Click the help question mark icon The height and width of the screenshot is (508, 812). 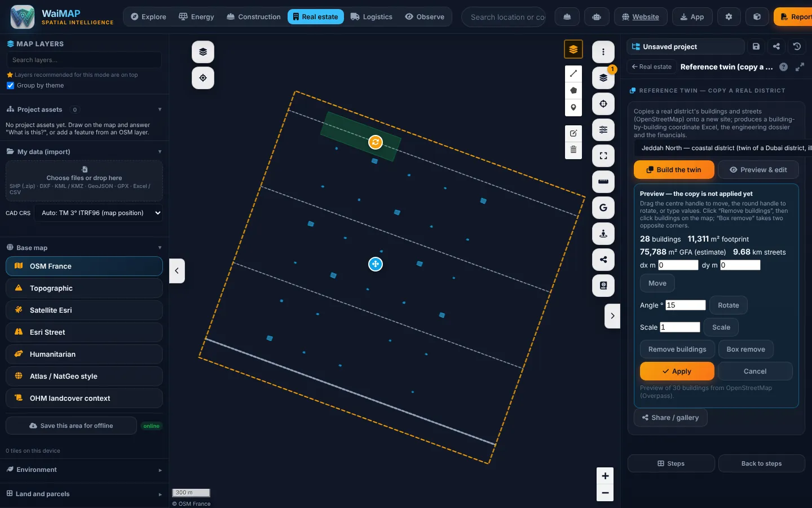[x=783, y=67]
